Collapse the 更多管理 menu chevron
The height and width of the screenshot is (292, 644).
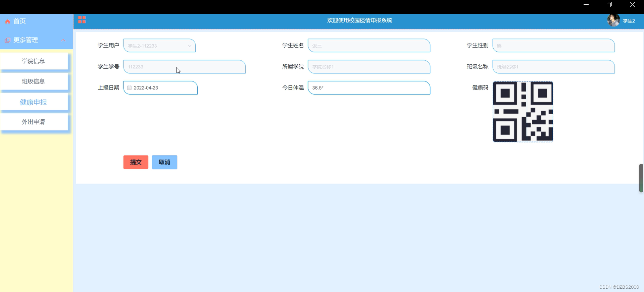point(63,40)
